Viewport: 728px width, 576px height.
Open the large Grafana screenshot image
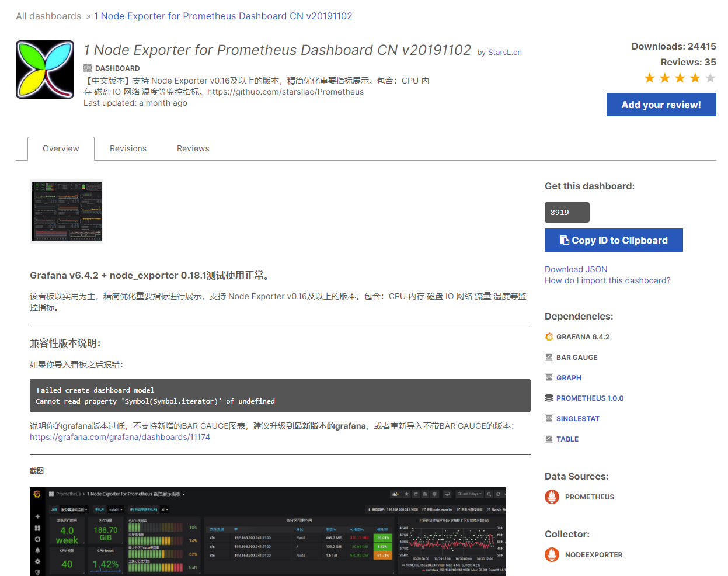pyautogui.click(x=267, y=532)
